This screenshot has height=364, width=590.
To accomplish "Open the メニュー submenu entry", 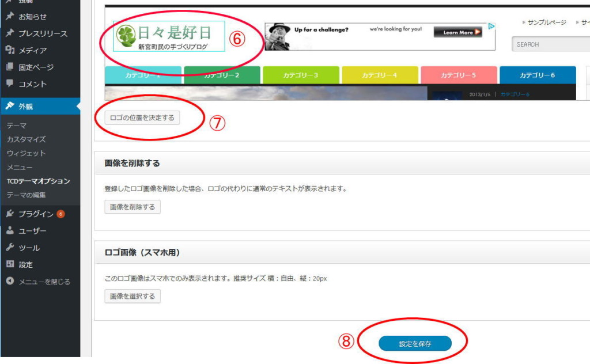I will tap(20, 168).
